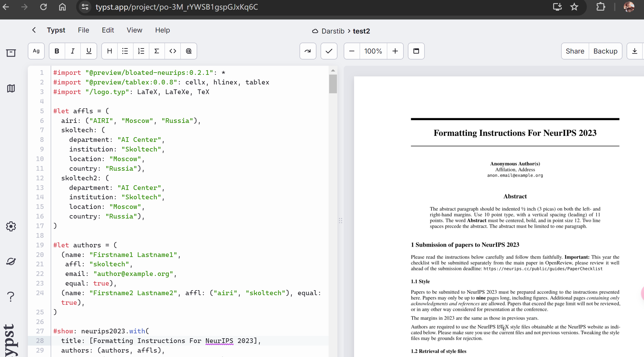This screenshot has height=357, width=644.
Task: Toggle bold formatting
Action: pos(57,51)
